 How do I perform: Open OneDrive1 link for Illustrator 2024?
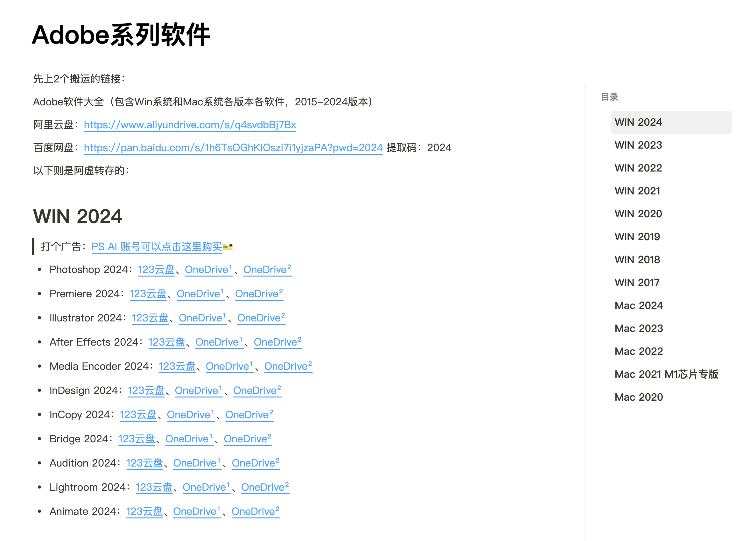tap(202, 318)
